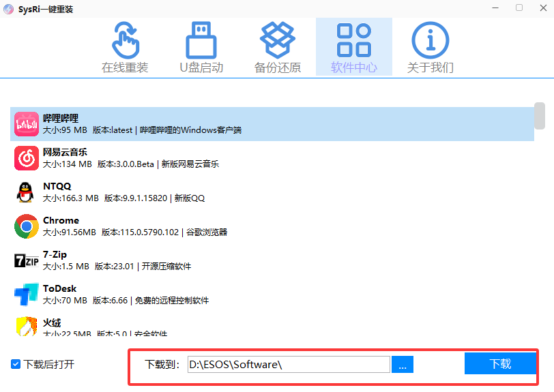Click the NTQQ penguin icon
Screen dimensions: 554x392
27,192
